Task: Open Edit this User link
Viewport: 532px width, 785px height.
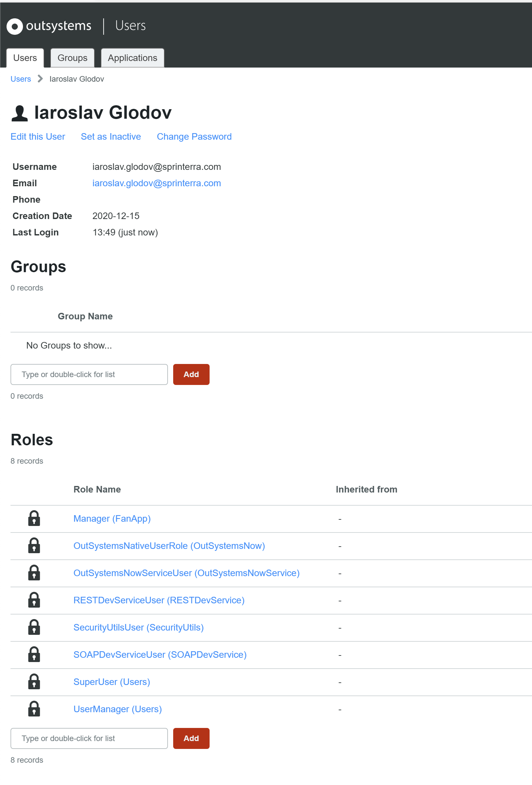Action: pyautogui.click(x=38, y=136)
